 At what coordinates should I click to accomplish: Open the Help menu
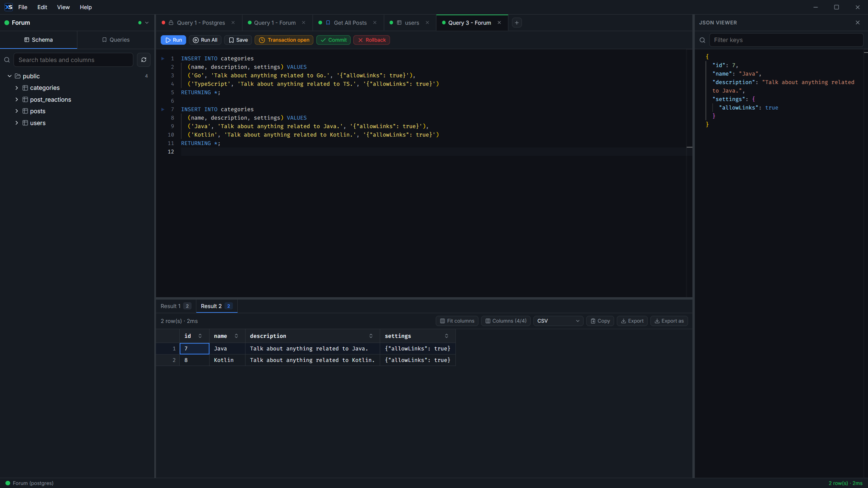(86, 7)
